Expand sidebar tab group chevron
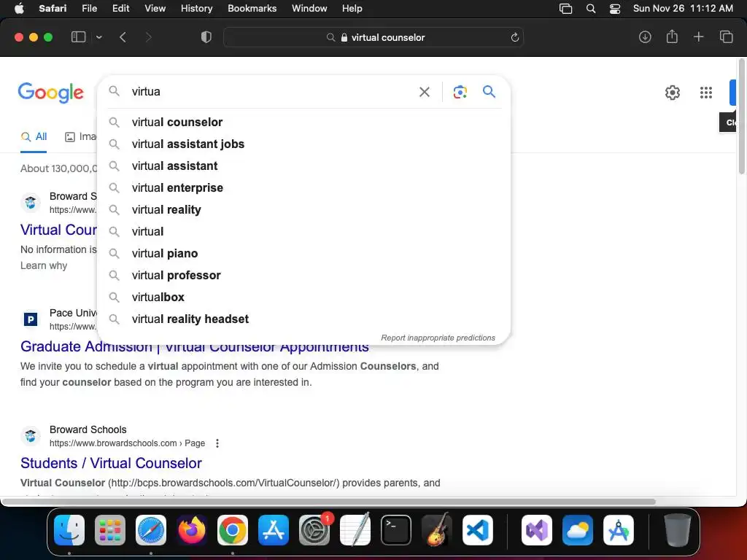The image size is (747, 560). point(98,37)
